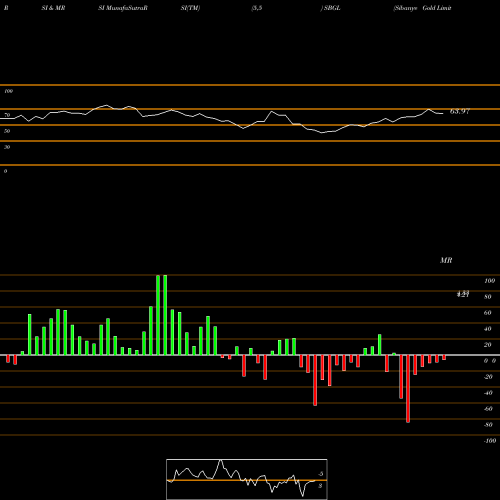Click the ') SBGL' ticker label
Image resolution: width=500 pixels, height=500 pixels.
coord(331,8)
